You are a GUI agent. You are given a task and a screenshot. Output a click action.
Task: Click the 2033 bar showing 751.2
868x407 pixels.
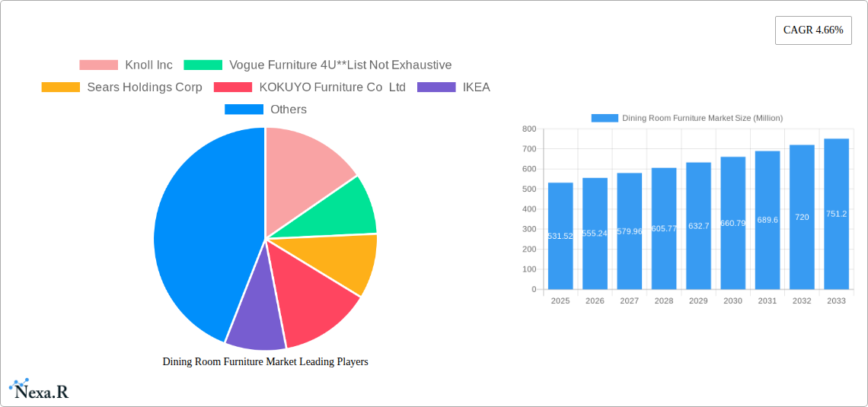click(x=837, y=214)
